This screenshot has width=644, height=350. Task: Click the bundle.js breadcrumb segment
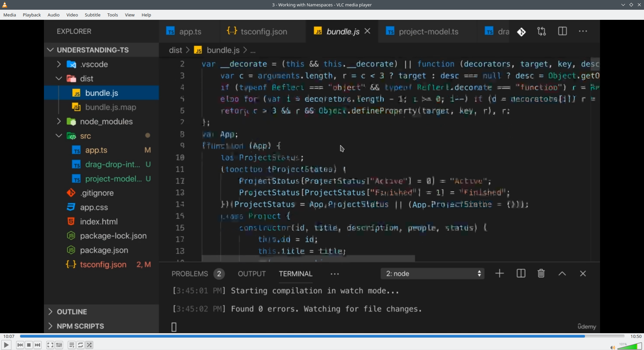pos(223,50)
